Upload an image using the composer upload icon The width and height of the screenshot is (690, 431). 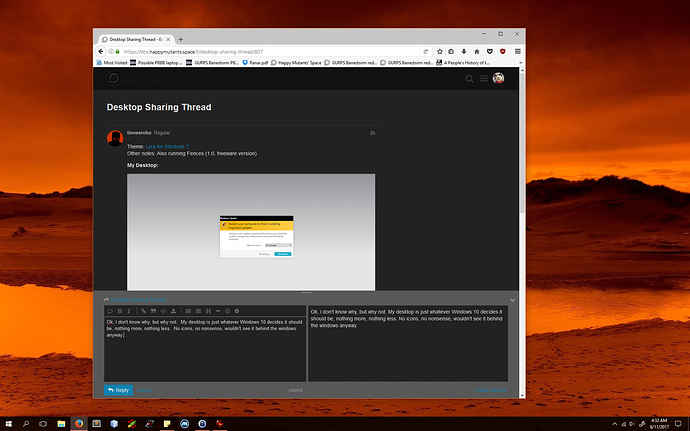(173, 311)
